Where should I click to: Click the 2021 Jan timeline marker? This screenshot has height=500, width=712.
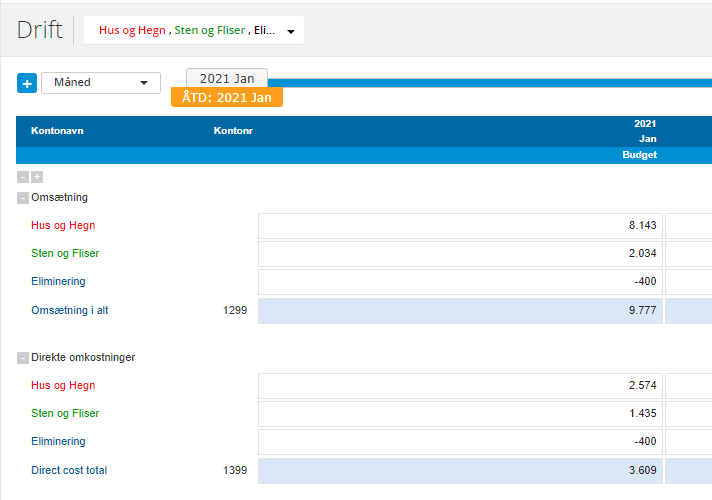[227, 78]
